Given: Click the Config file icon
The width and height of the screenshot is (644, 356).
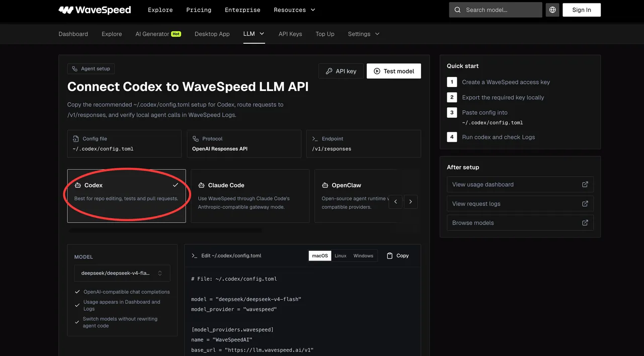Looking at the screenshot, I should pyautogui.click(x=76, y=139).
